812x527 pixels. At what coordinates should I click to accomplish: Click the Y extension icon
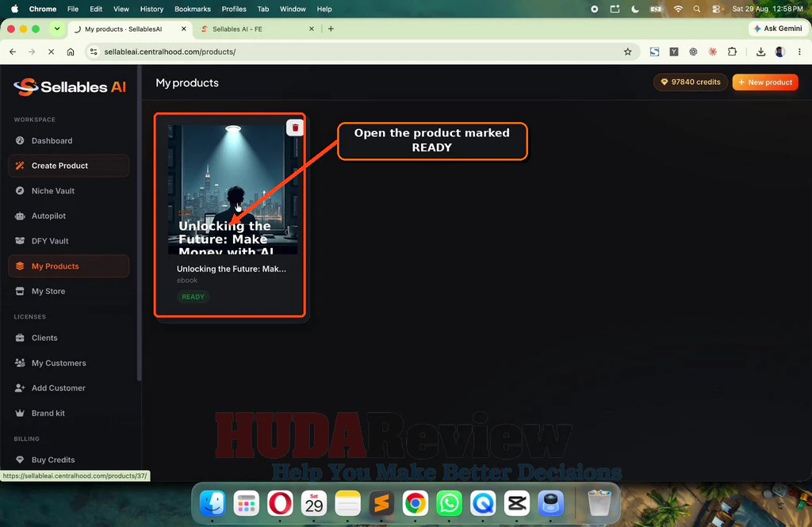tap(674, 52)
